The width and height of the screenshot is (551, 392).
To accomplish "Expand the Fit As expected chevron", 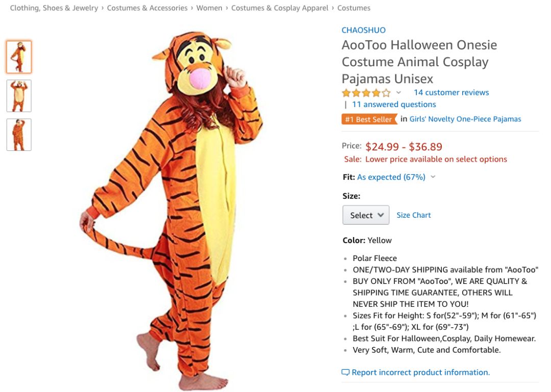I will pos(433,177).
